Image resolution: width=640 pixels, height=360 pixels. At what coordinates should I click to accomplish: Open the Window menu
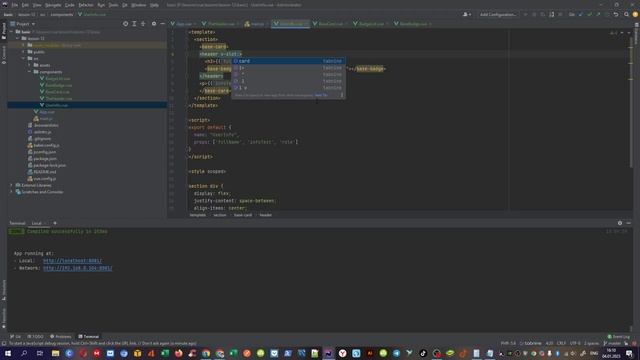click(x=139, y=5)
